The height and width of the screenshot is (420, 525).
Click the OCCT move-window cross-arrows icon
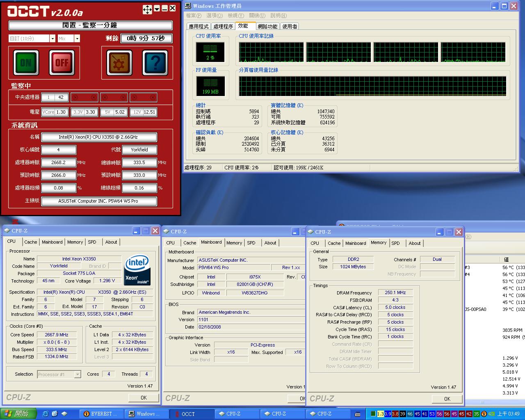tap(147, 10)
